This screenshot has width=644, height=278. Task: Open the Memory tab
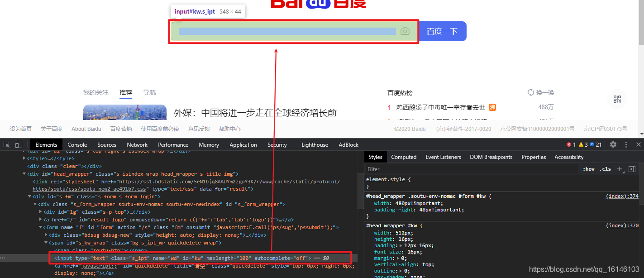(x=209, y=145)
